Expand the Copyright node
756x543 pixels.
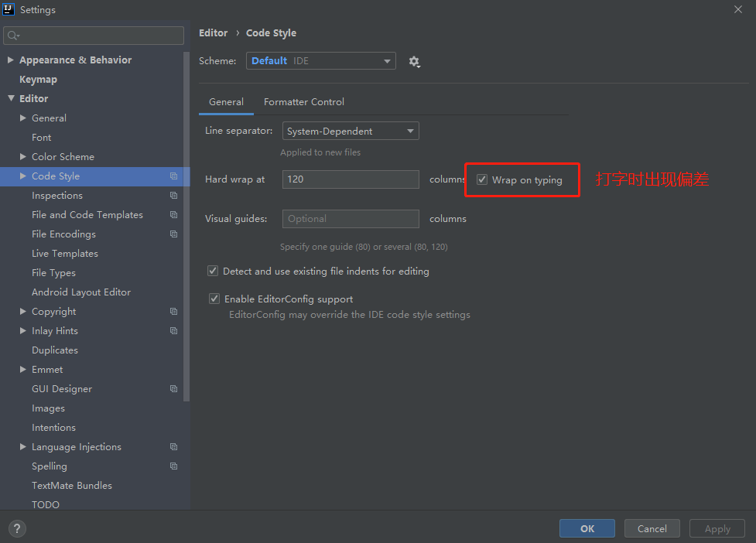[x=22, y=312]
